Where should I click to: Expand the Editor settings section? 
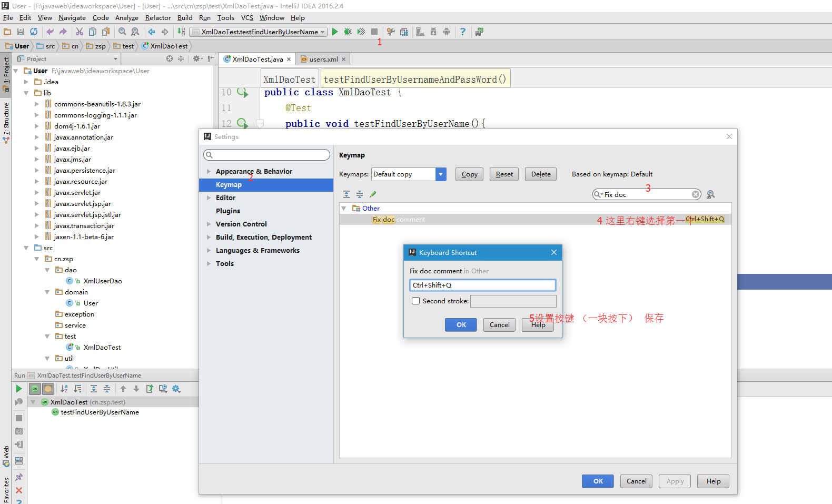[x=209, y=197]
